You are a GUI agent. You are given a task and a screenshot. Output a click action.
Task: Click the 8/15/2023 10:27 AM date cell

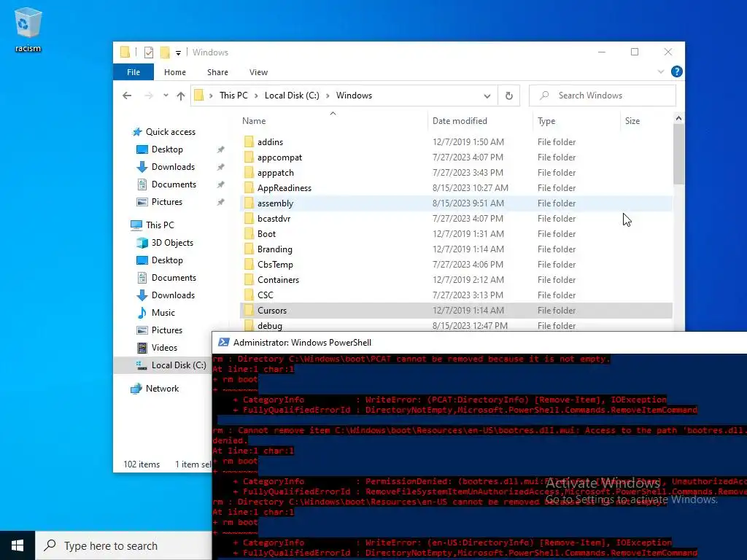tap(471, 188)
